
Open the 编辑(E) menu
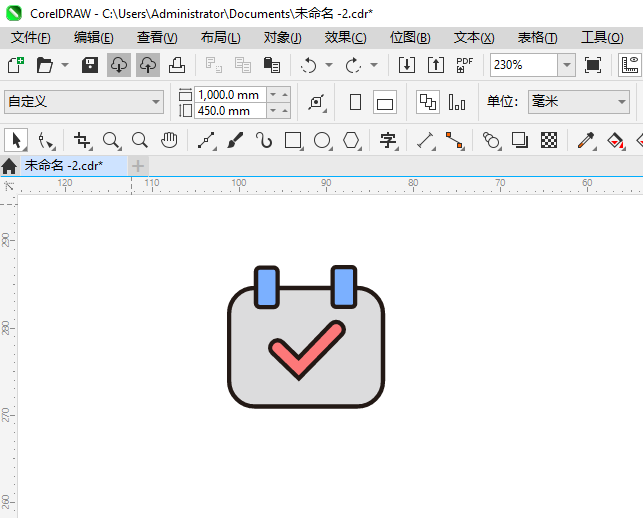[93, 38]
